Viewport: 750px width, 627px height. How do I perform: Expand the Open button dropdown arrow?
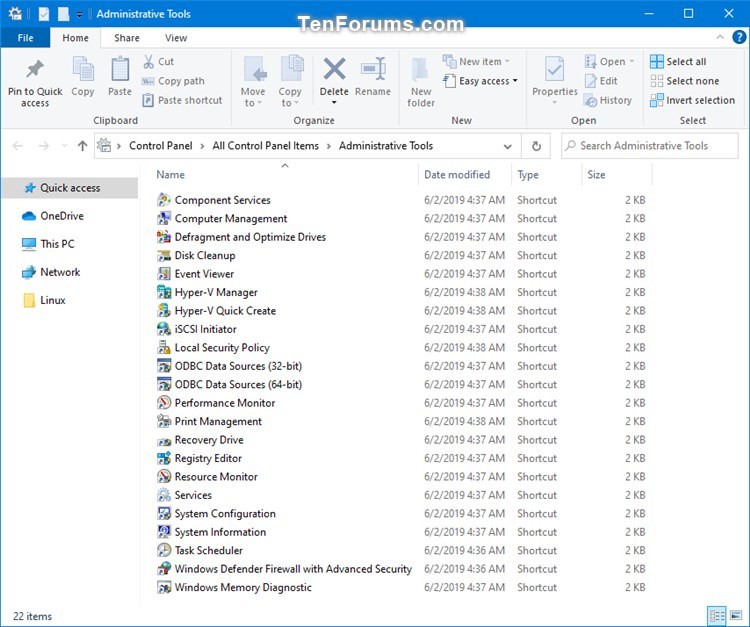[x=632, y=62]
